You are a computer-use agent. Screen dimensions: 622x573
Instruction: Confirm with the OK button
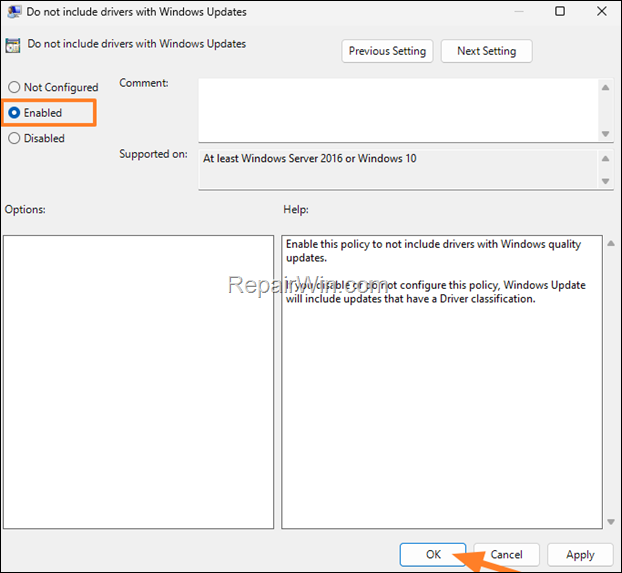click(x=433, y=554)
